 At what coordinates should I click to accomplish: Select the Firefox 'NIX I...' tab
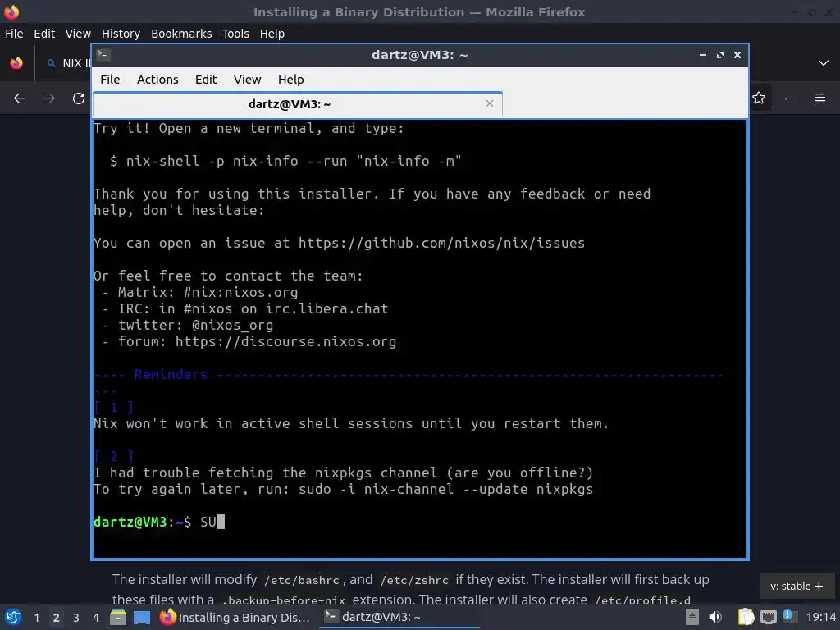coord(67,63)
